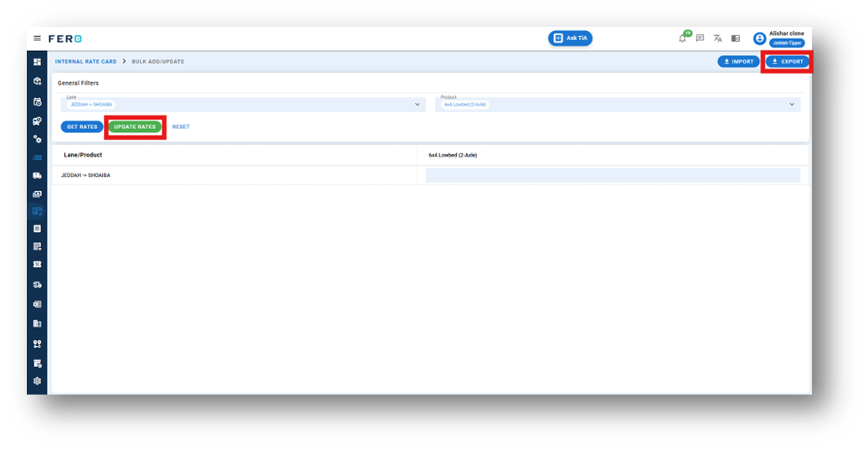Click the FERO logo
Image resolution: width=868 pixels, height=449 pixels.
(x=65, y=39)
